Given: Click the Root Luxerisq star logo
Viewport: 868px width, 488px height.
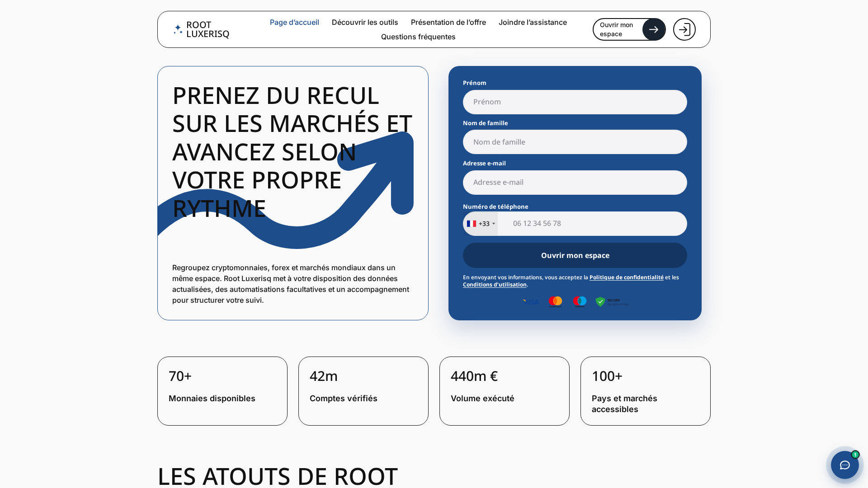Looking at the screenshot, I should coord(178,29).
